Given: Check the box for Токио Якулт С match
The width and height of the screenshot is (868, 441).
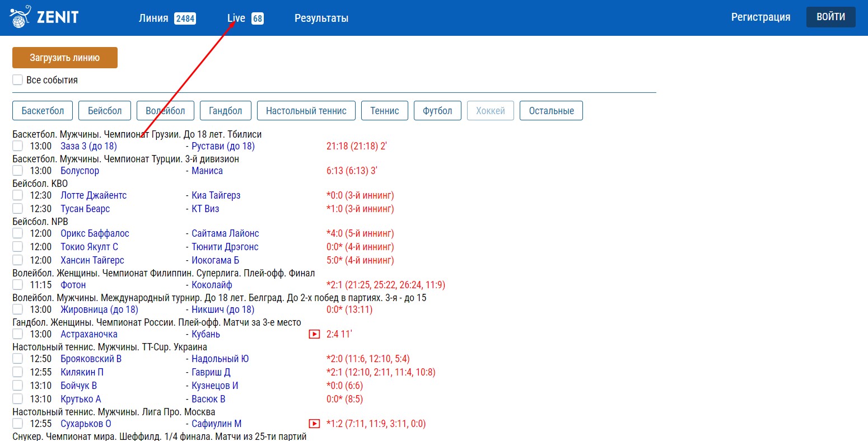Looking at the screenshot, I should [18, 247].
